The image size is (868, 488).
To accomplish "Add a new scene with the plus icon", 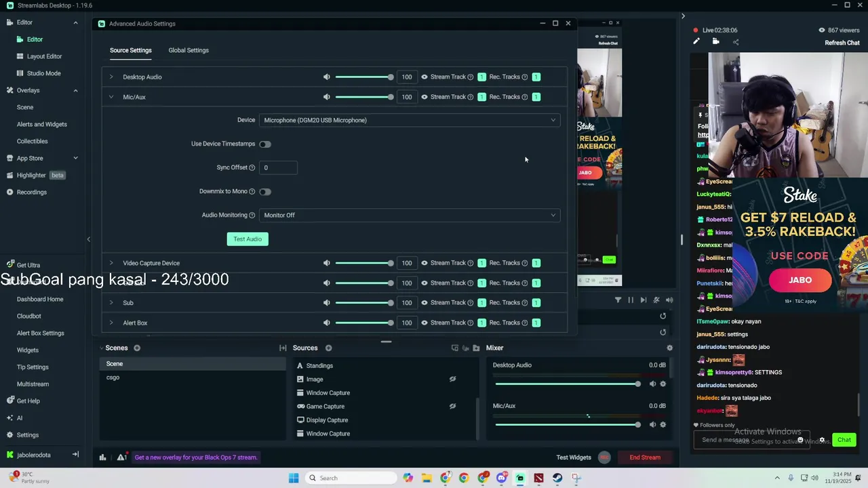I will point(137,348).
